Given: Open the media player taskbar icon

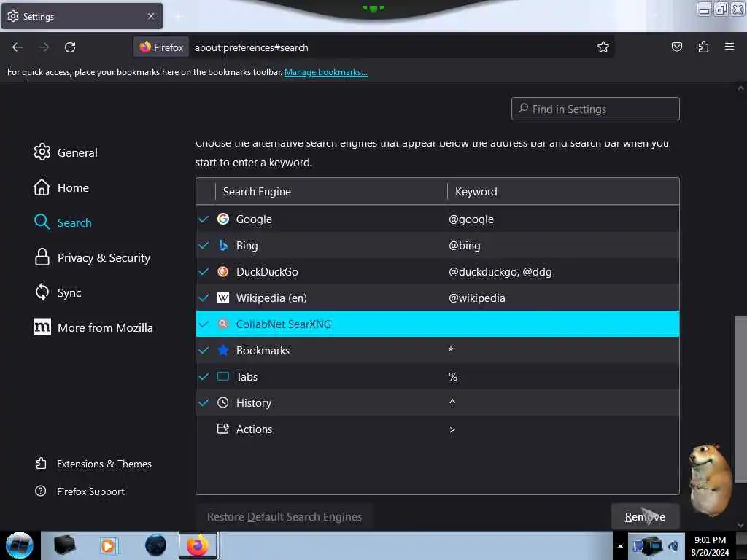Looking at the screenshot, I should point(108,545).
